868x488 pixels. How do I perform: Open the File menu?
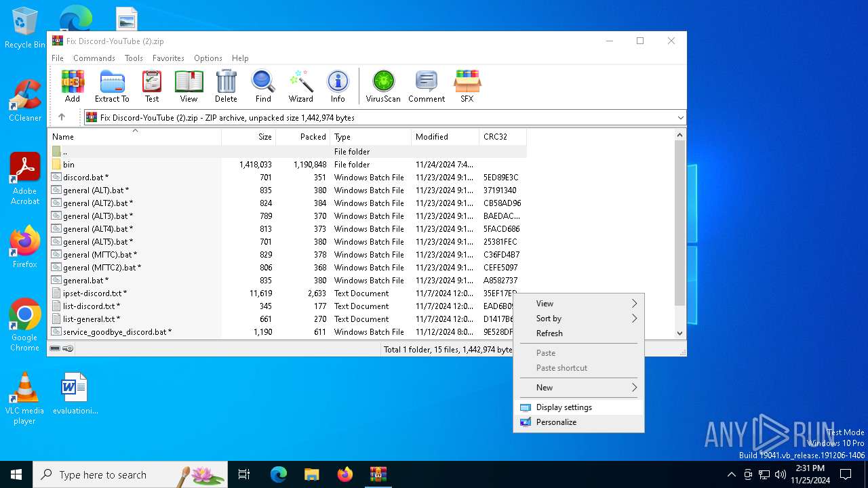click(58, 58)
